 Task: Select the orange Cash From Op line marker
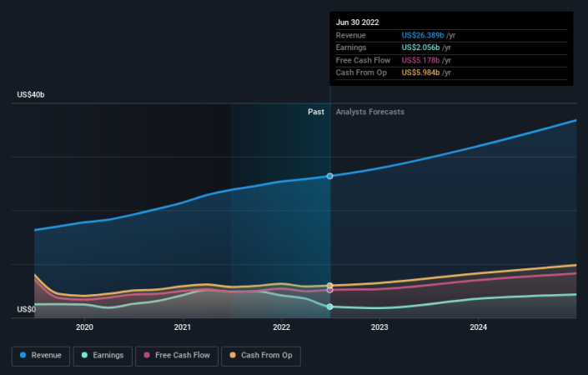(x=330, y=285)
